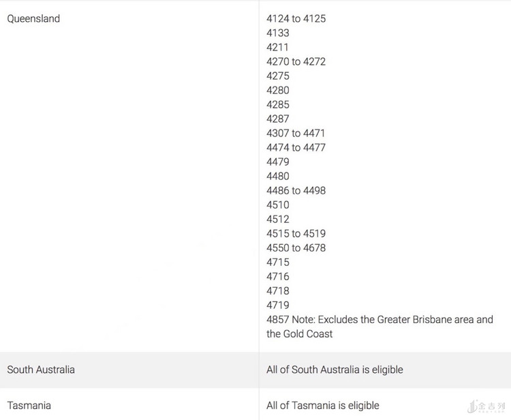Click the postcode range 4550 to 4678
Screen dimensions: 511x420
[296, 247]
